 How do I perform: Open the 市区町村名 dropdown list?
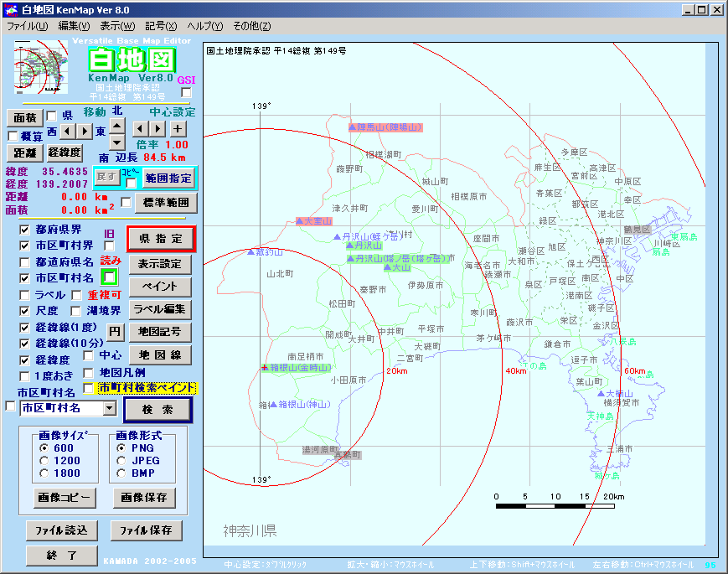109,408
